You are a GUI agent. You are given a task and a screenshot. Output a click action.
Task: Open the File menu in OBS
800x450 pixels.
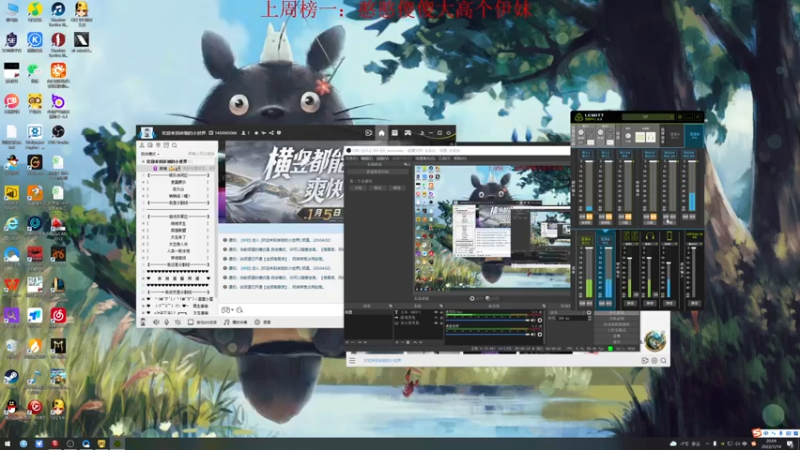click(x=352, y=158)
